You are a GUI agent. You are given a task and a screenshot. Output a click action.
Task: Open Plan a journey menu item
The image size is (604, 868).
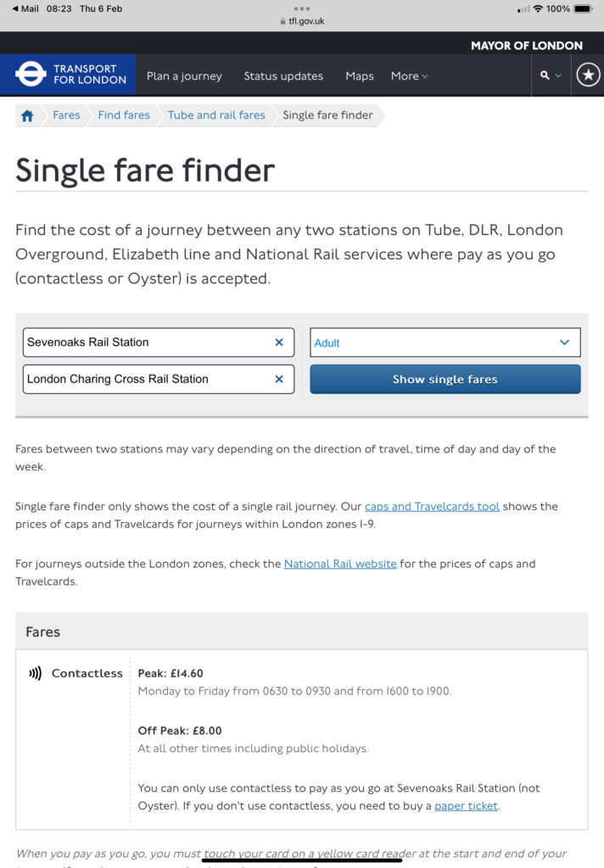click(x=184, y=75)
